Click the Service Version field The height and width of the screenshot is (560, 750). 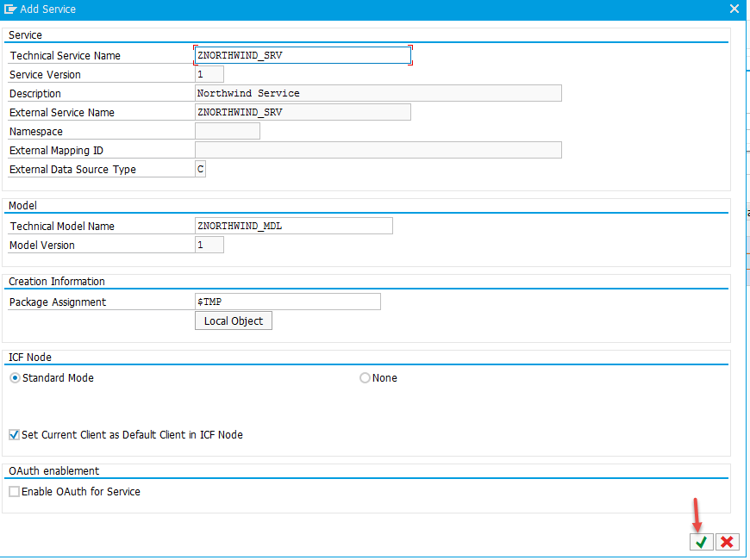[209, 74]
